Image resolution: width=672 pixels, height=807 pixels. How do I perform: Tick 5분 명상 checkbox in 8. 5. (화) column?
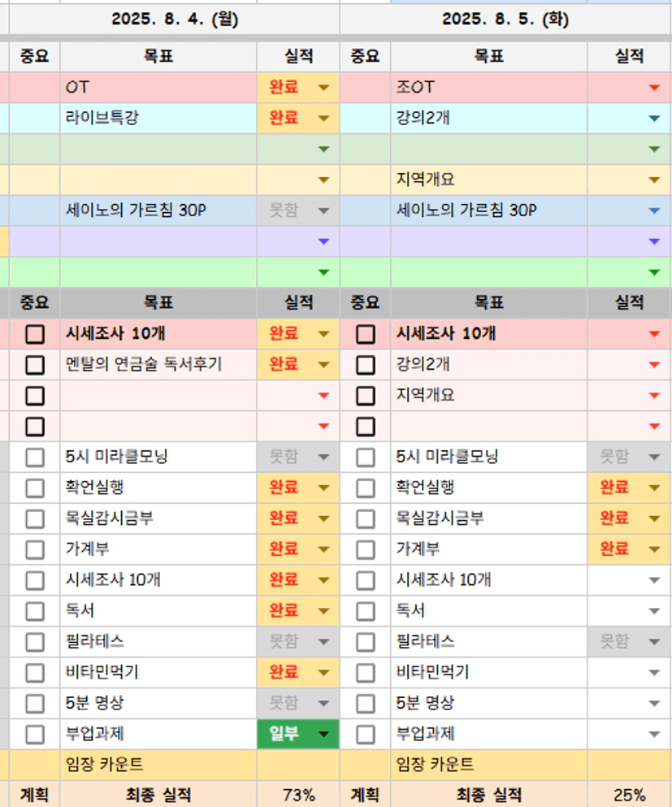coord(366,704)
